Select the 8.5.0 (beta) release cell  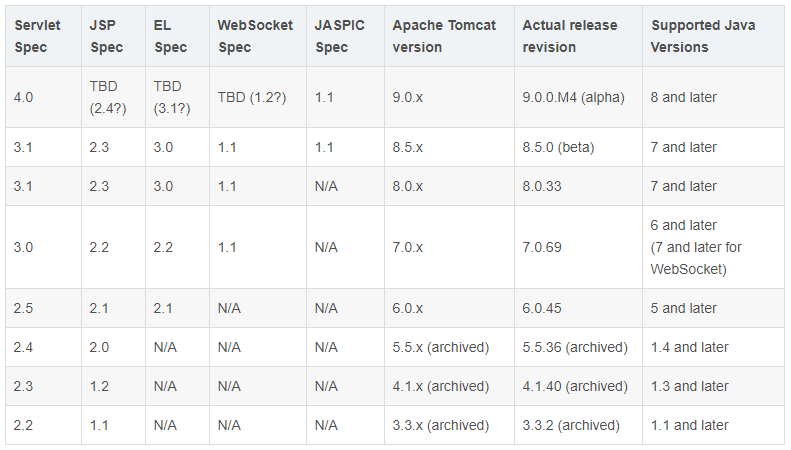point(558,147)
